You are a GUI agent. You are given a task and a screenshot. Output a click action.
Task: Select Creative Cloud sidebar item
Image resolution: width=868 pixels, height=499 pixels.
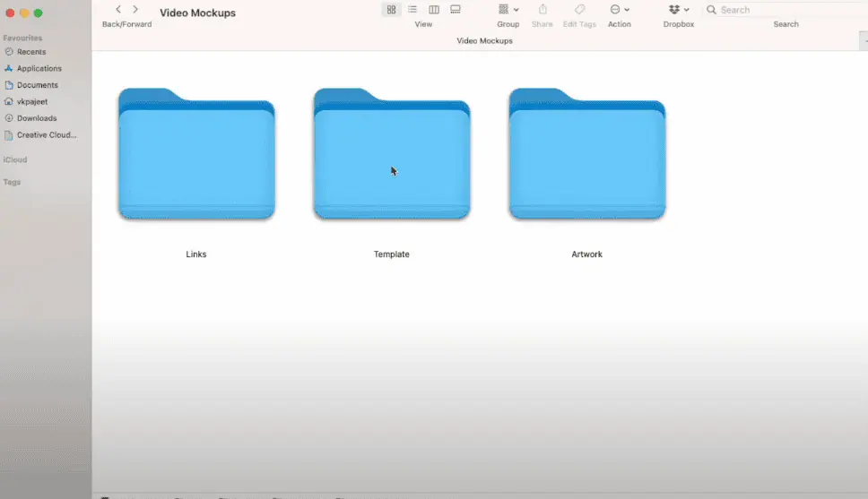[x=46, y=135]
